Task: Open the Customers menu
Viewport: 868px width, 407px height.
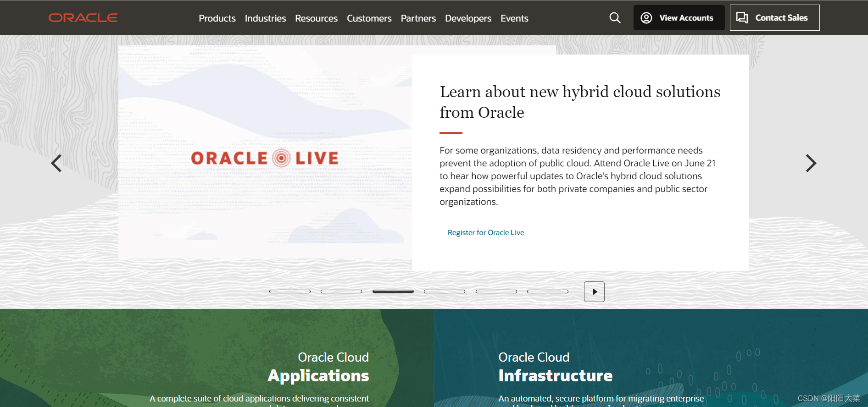Action: click(369, 18)
